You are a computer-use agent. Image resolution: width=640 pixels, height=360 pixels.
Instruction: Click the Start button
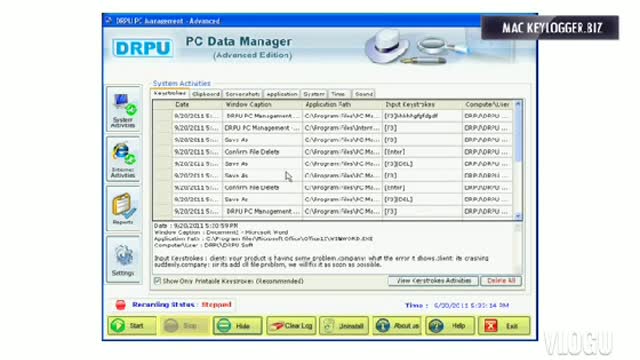click(132, 326)
